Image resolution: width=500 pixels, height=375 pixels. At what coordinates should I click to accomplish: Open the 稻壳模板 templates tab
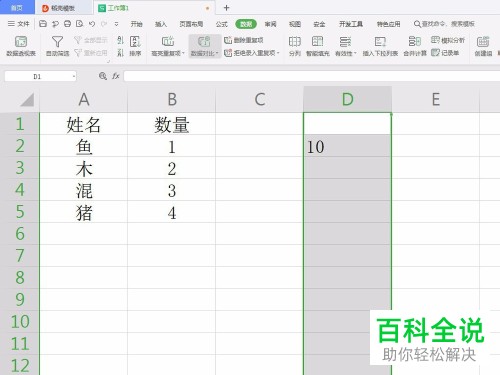point(63,8)
